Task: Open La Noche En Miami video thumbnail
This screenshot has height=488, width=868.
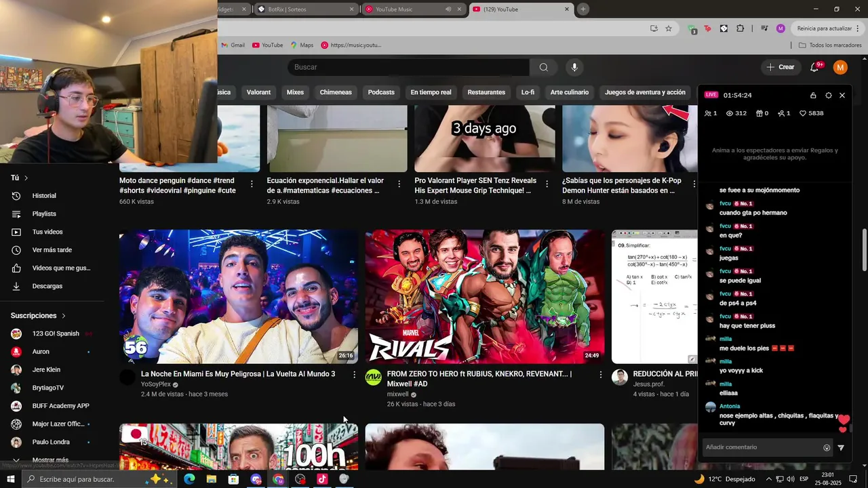Action: point(239,297)
